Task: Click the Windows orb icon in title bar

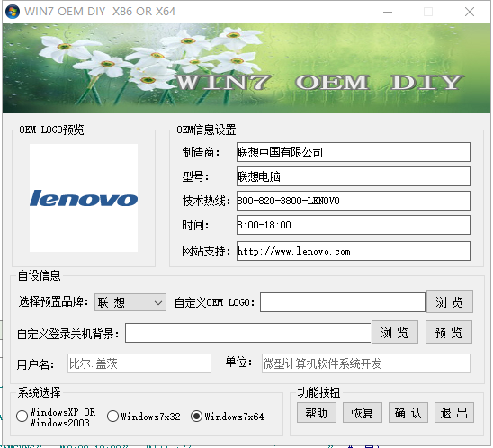Action: [x=13, y=12]
